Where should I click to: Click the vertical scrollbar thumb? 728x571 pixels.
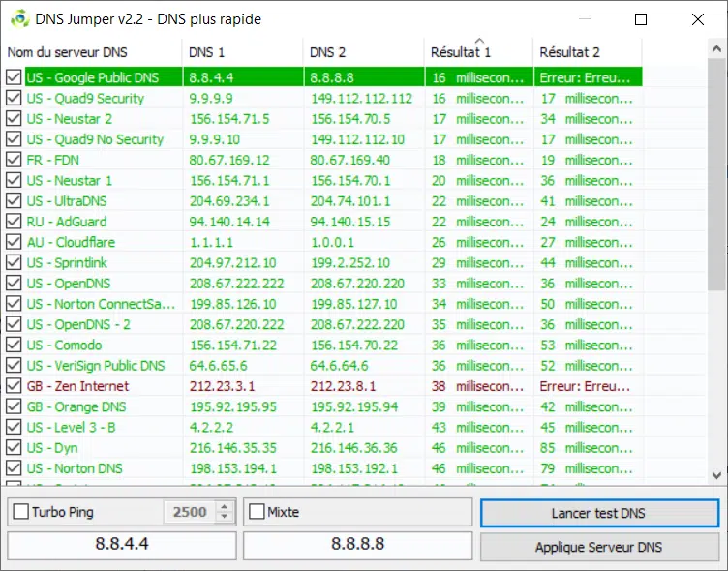tap(716, 174)
